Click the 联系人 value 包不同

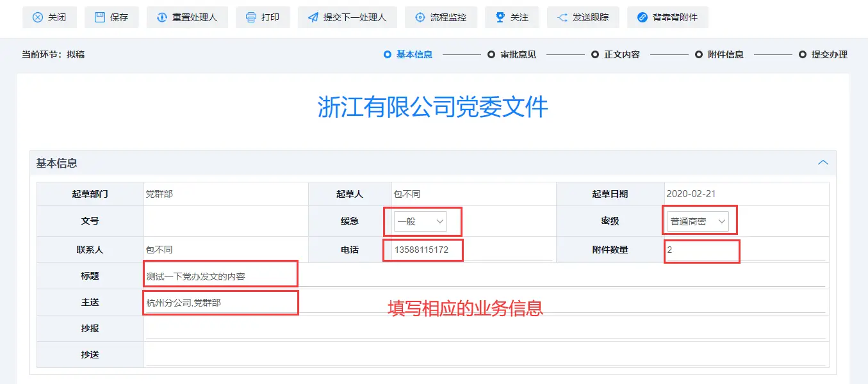coord(159,250)
